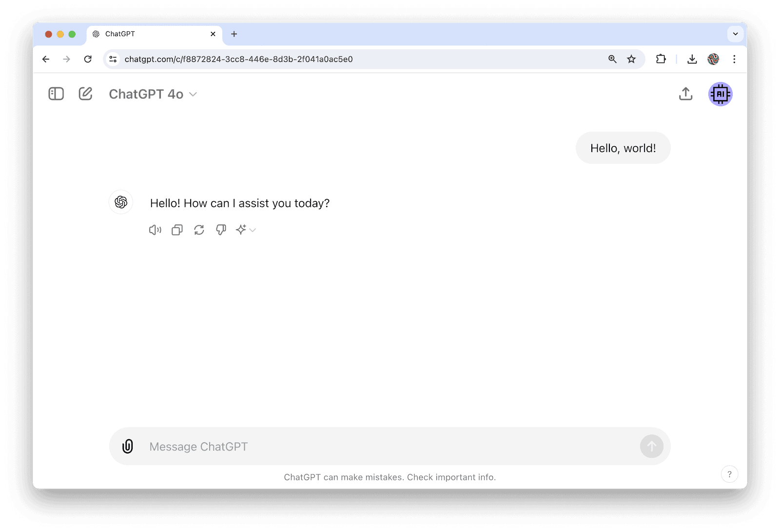Go back with browser back arrow
The width and height of the screenshot is (780, 532).
[46, 59]
